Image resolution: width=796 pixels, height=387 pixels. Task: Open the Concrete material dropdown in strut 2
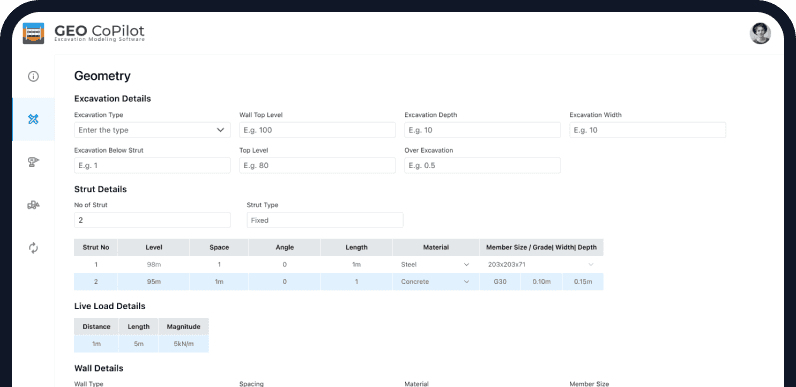436,282
